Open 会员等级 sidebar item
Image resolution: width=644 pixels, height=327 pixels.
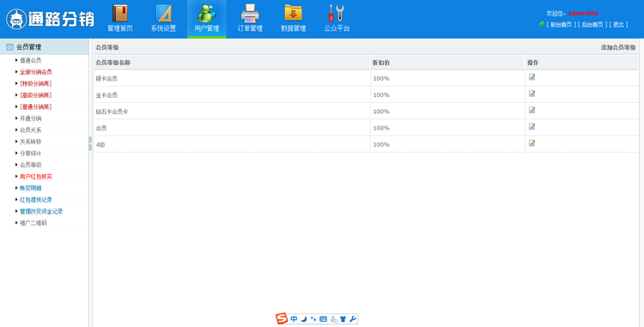(x=30, y=165)
